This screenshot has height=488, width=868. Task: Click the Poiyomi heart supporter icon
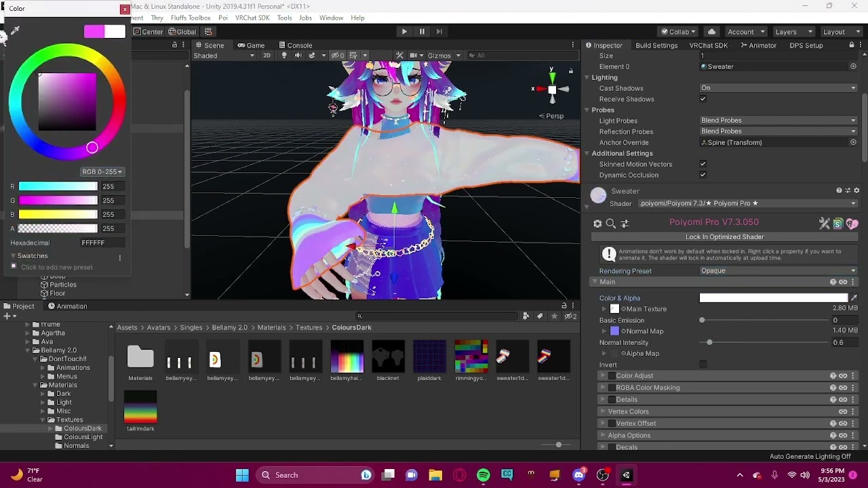[x=852, y=223]
